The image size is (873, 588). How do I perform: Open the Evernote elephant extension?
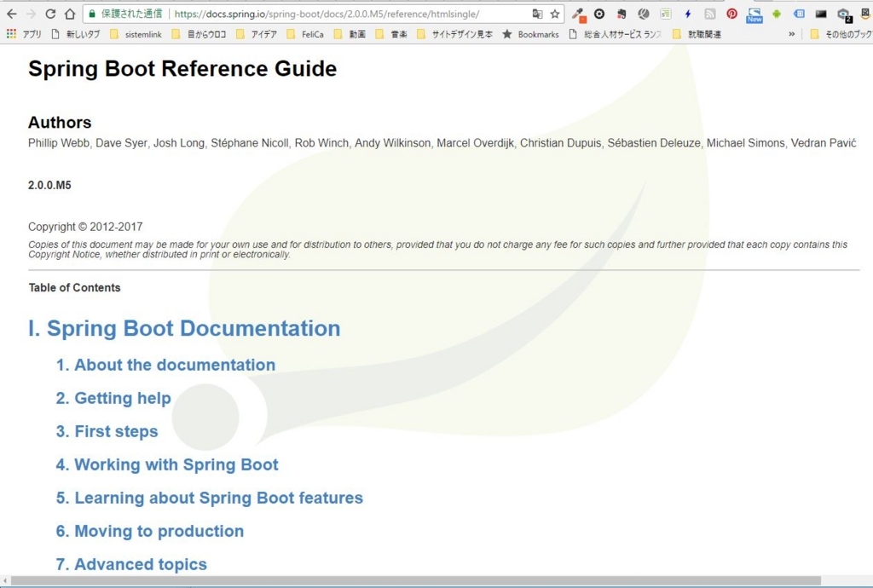pos(622,14)
